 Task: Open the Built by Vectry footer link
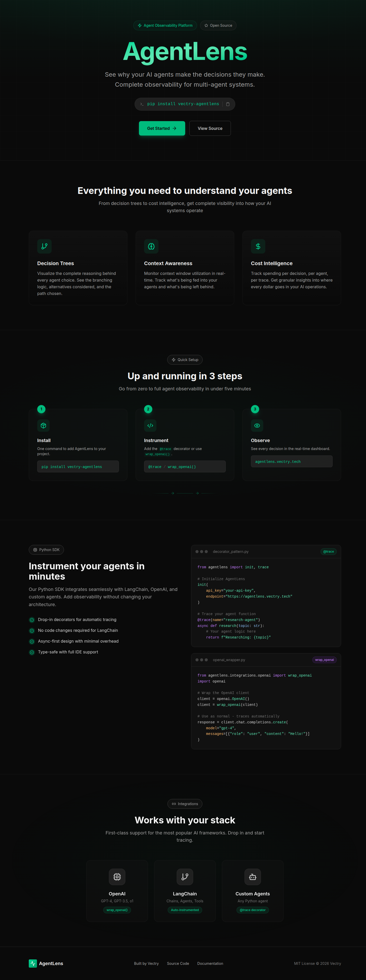[x=146, y=964]
